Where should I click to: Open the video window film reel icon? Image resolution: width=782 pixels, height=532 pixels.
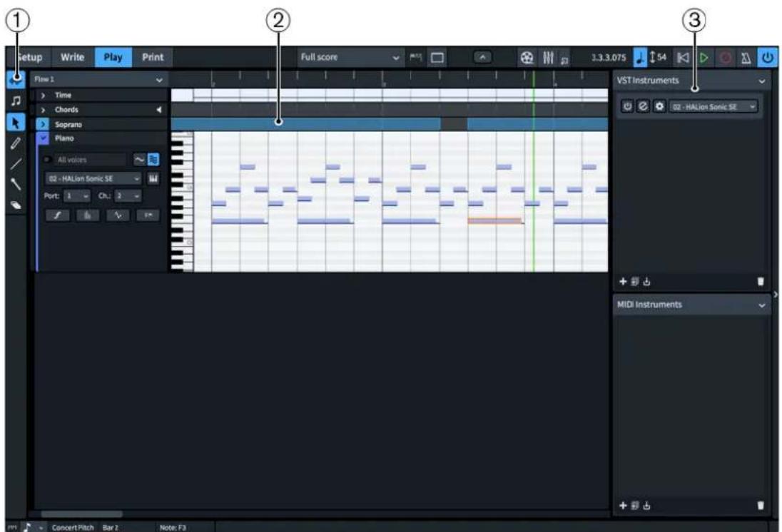(x=527, y=58)
